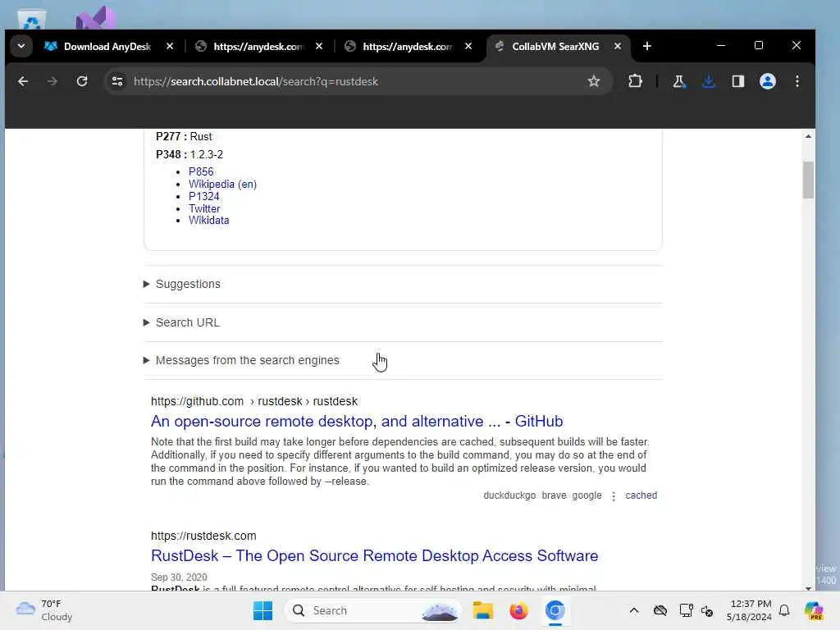This screenshot has width=840, height=630.
Task: Open the weather widget showing 70°F Cloudy
Action: click(x=45, y=610)
